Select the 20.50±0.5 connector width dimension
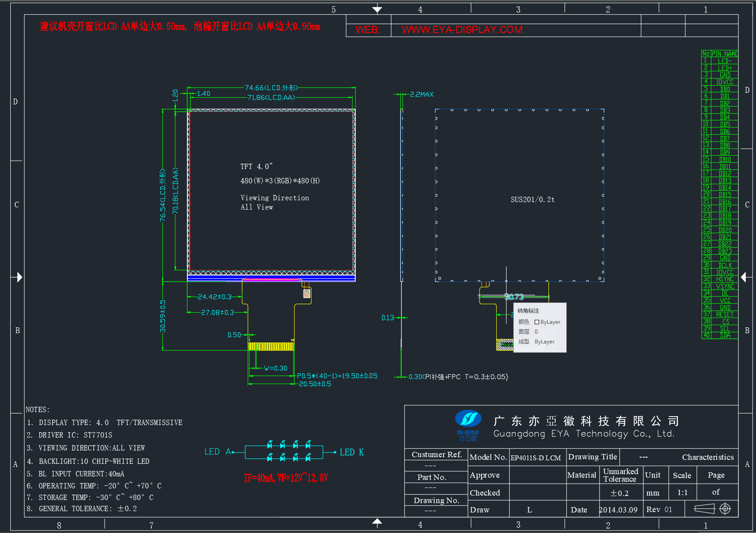Image resolution: width=756 pixels, height=533 pixels. pyautogui.click(x=315, y=384)
